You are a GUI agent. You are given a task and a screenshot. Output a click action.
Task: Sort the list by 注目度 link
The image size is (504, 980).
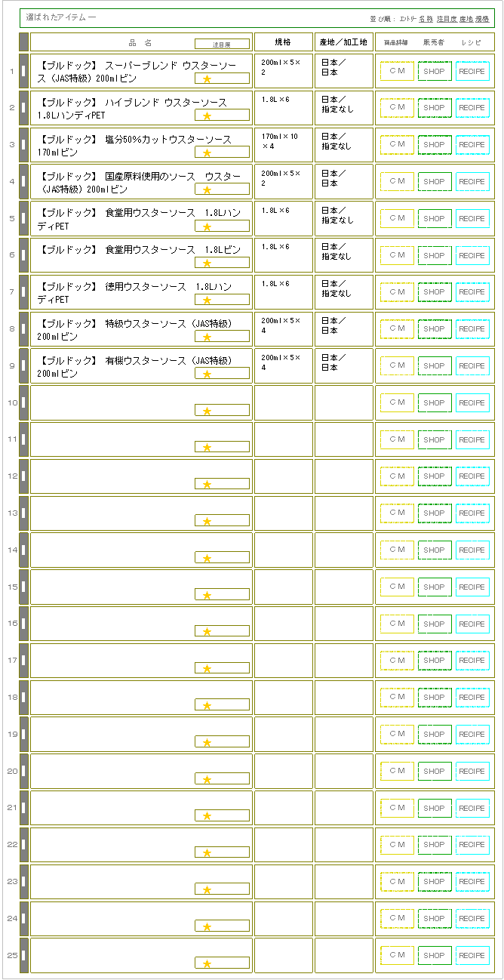(447, 18)
